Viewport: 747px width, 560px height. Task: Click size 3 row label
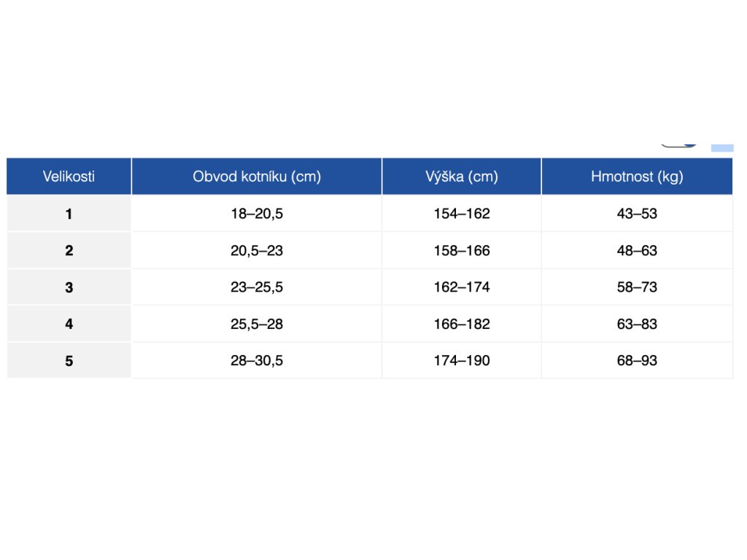69,287
